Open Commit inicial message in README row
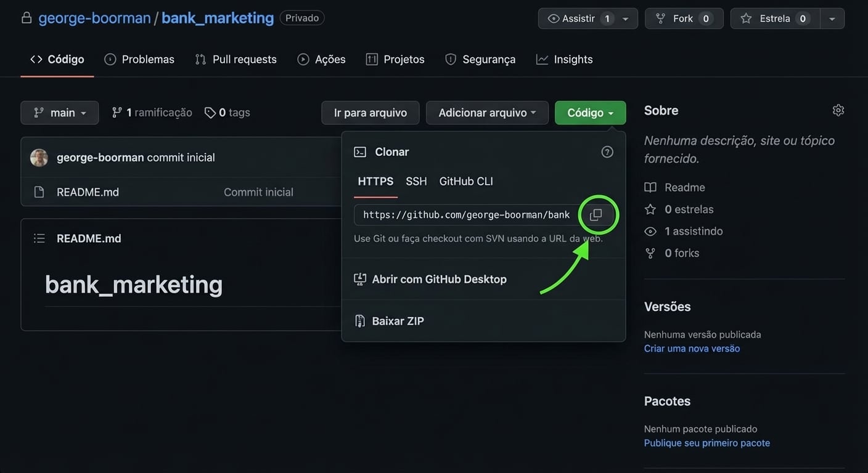 click(258, 192)
